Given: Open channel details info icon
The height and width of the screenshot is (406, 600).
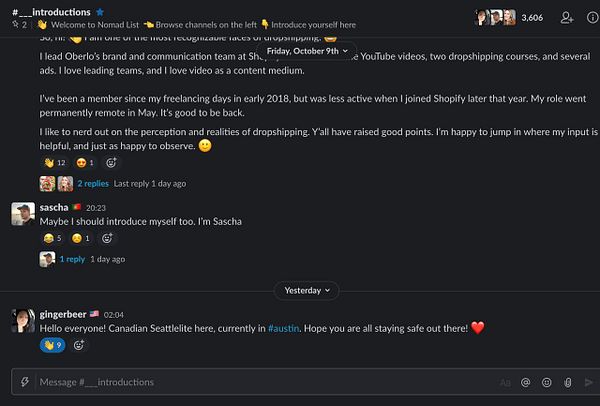Looking at the screenshot, I should 589,17.
